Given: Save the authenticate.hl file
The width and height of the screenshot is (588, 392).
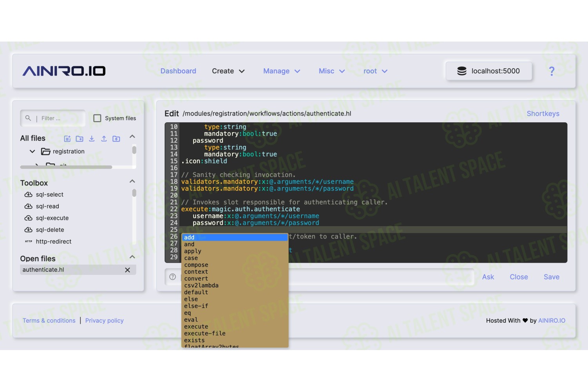Looking at the screenshot, I should [x=552, y=277].
